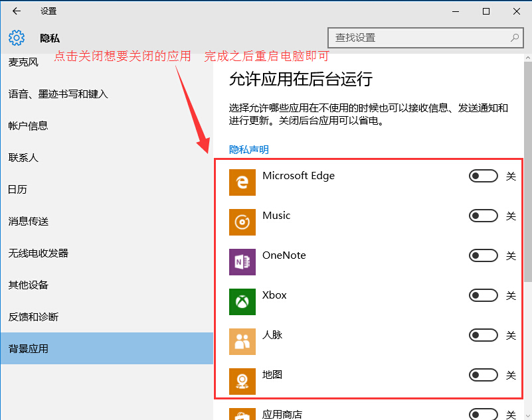Click the Microsoft Edge label

[x=299, y=176]
